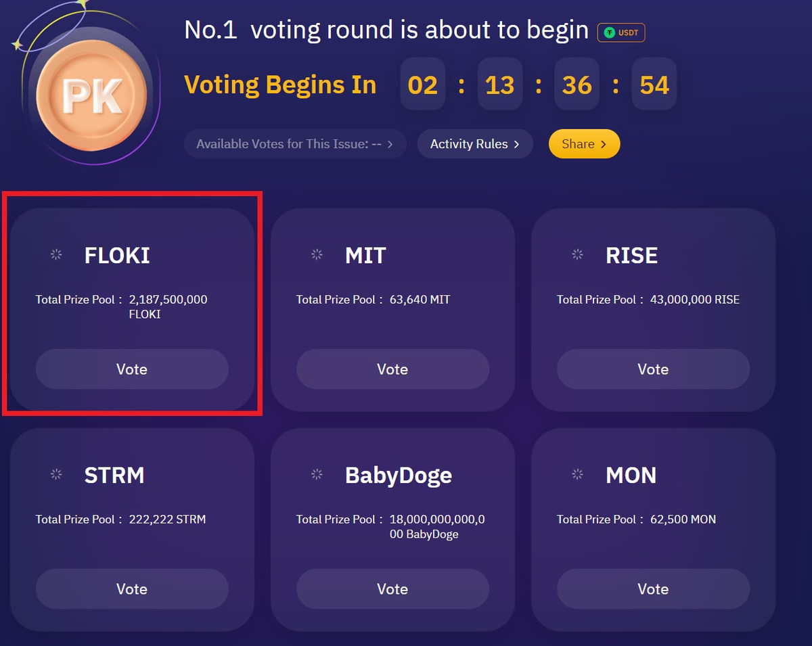Click the MIT token loading icon
The image size is (812, 646).
point(317,255)
